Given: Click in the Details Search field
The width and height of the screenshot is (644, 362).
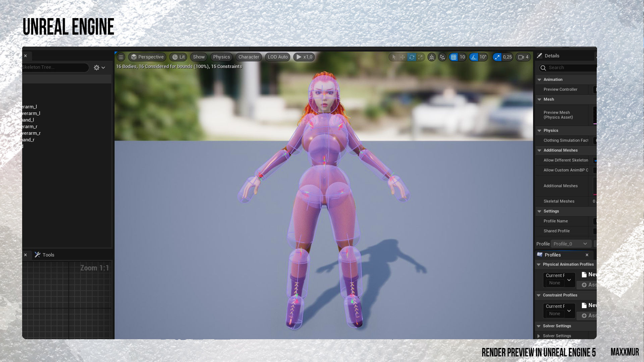Looking at the screenshot, I should point(568,68).
